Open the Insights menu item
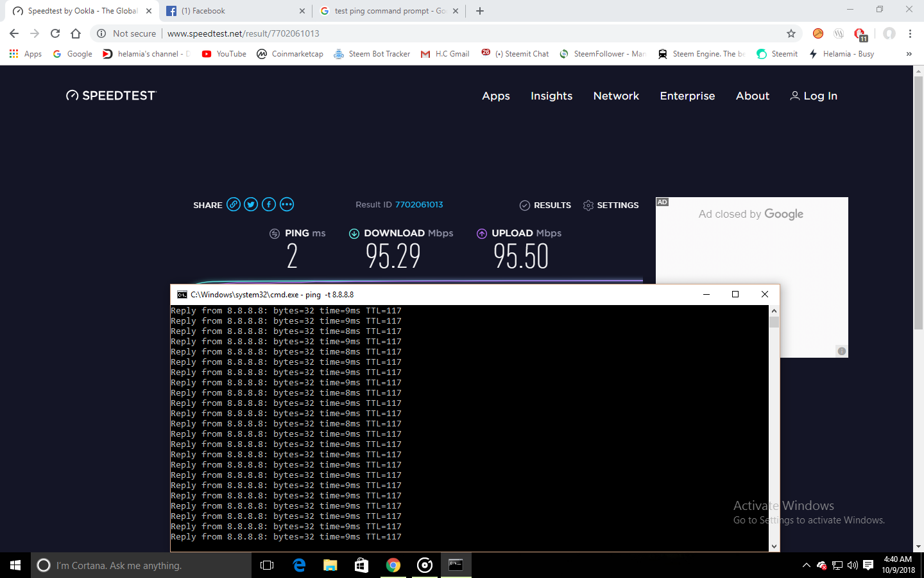This screenshot has height=578, width=924. 551,96
